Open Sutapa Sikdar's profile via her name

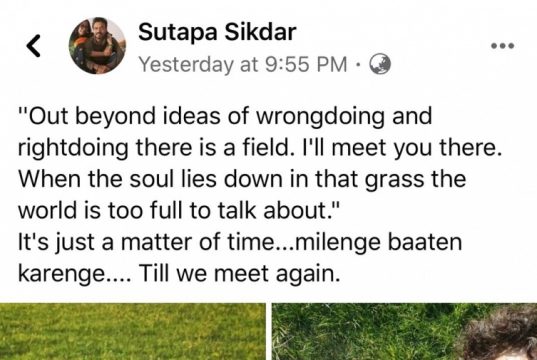point(217,32)
